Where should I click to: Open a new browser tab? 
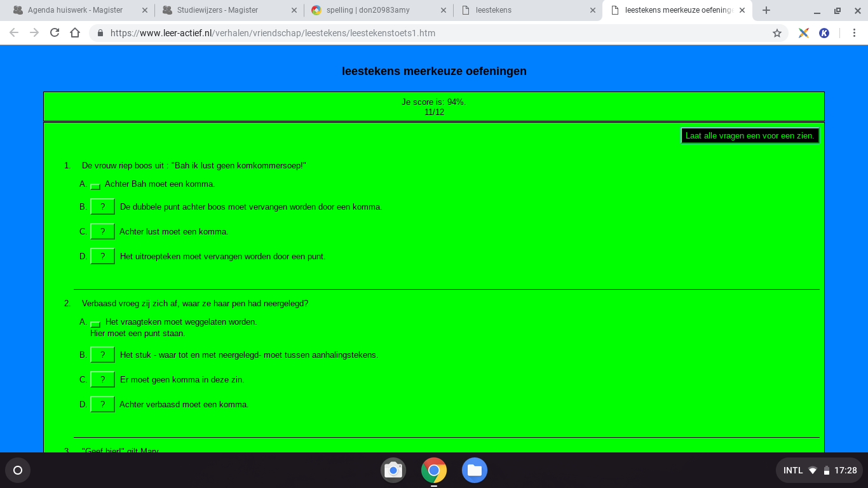click(x=766, y=10)
